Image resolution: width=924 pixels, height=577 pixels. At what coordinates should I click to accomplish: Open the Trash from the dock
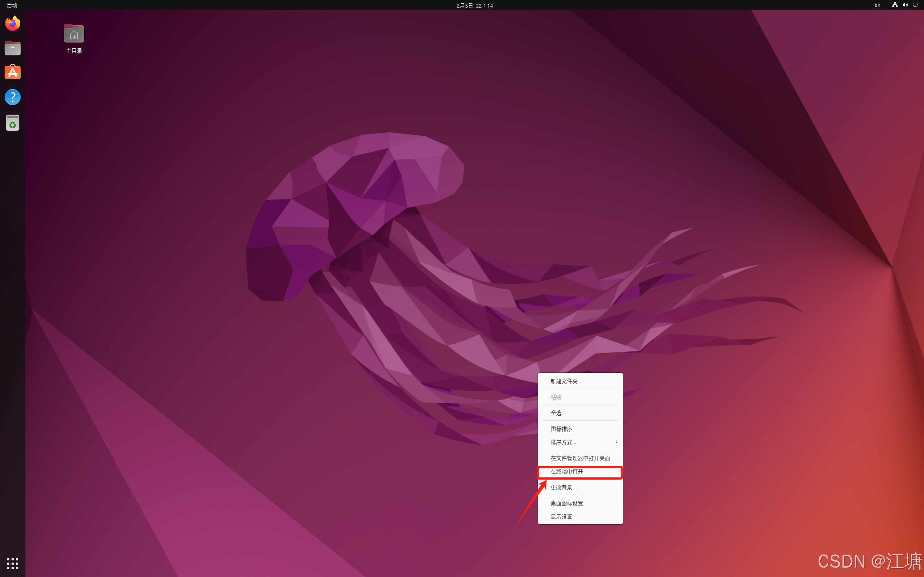[13, 123]
